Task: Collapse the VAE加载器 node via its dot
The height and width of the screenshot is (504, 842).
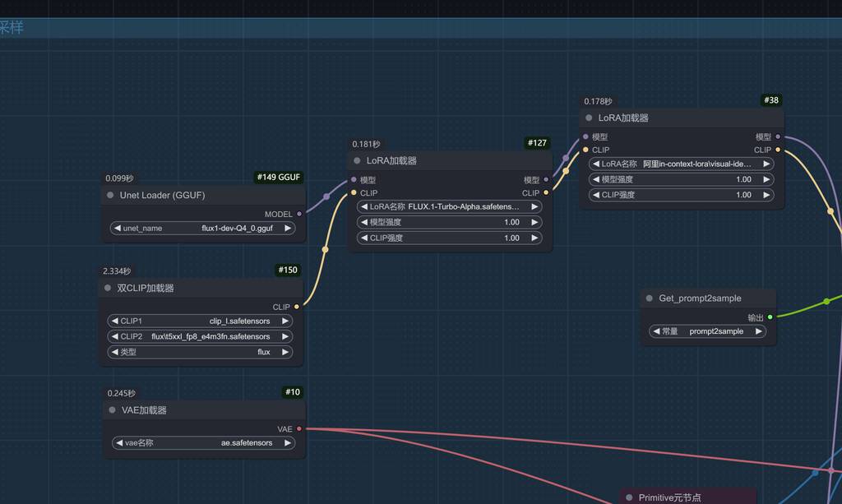Action: click(112, 410)
